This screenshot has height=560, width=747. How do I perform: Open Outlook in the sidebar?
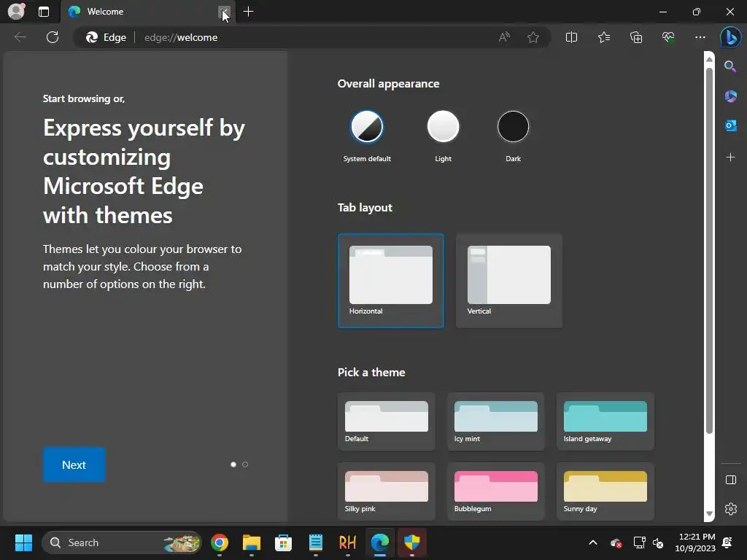[x=730, y=125]
